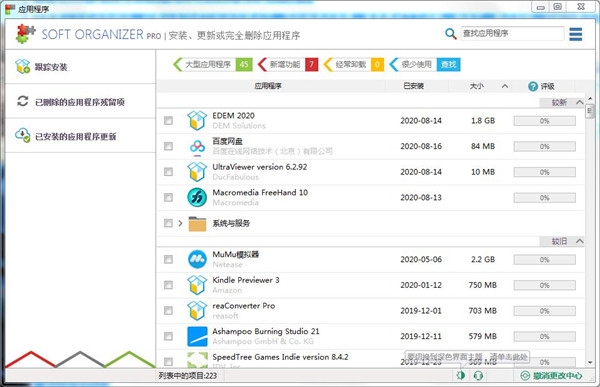Image resolution: width=600 pixels, height=387 pixels.
Task: Check the UltraViewer version 6.2.92 checkbox
Action: click(168, 172)
